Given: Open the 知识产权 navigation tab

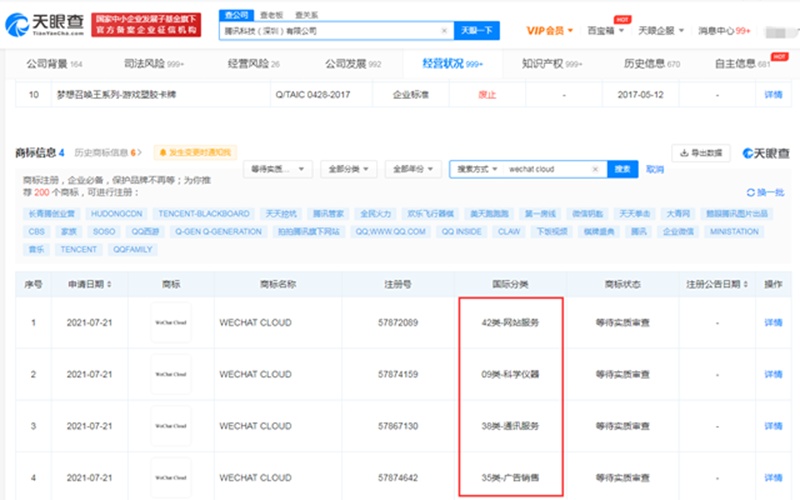Looking at the screenshot, I should (x=552, y=64).
